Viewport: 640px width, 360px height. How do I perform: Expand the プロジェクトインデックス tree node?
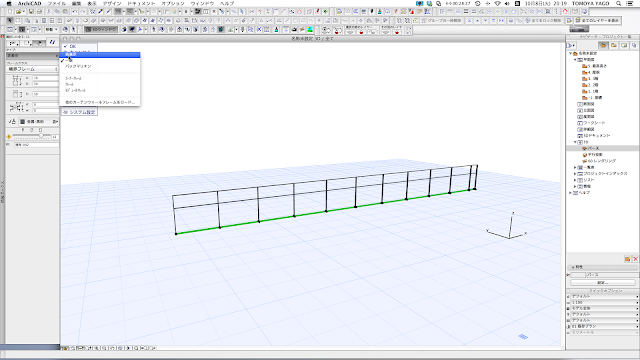click(575, 173)
